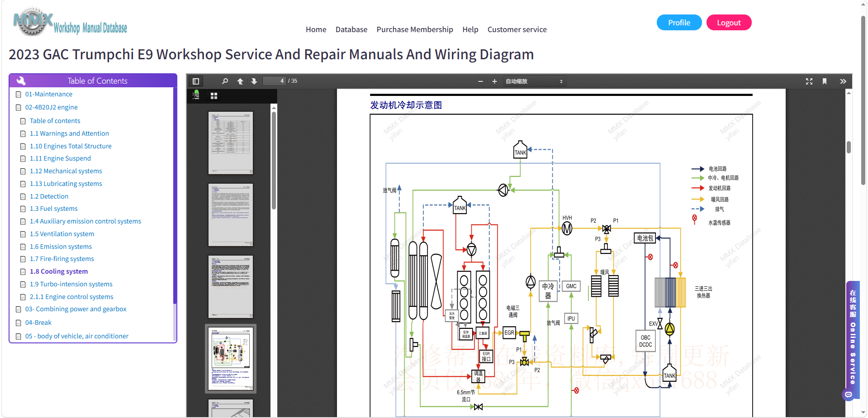The height and width of the screenshot is (418, 868).
Task: Open 04-Break section
Action: coord(38,323)
